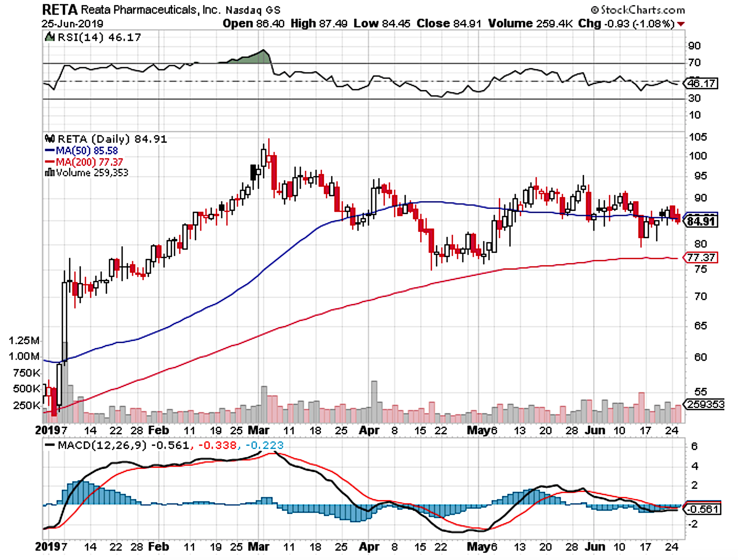Click the Nasdaq GS exchange label

[x=253, y=10]
